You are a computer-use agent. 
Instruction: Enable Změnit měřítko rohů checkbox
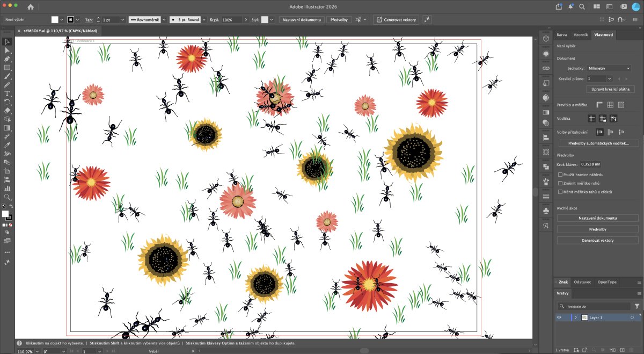pyautogui.click(x=560, y=183)
